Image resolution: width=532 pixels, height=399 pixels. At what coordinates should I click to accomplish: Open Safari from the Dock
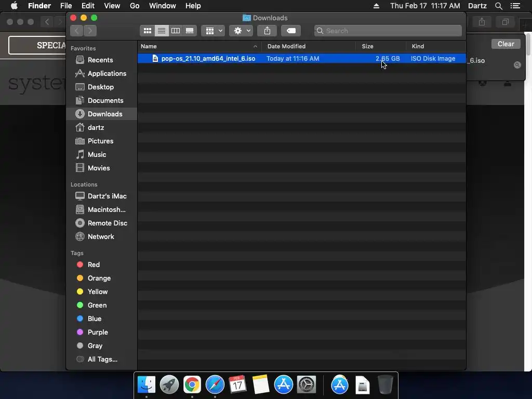[215, 384]
